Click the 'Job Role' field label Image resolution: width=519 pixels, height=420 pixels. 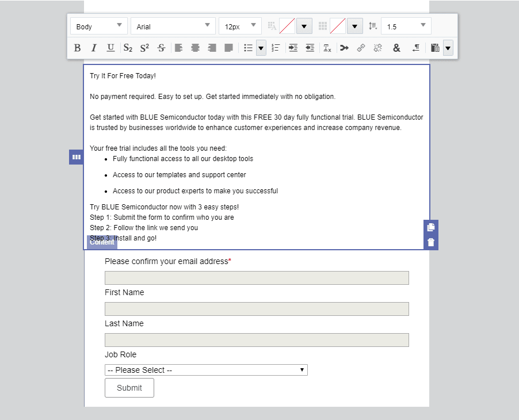[x=120, y=354]
